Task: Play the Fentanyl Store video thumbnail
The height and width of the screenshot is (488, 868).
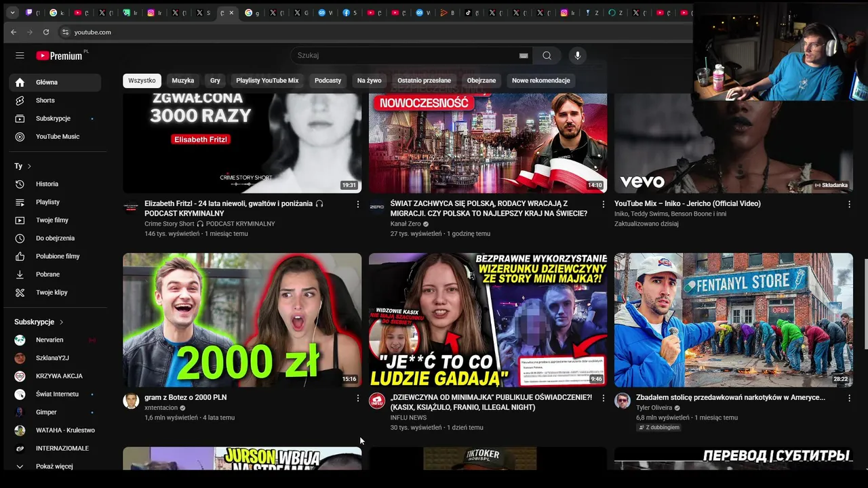Action: pos(734,320)
